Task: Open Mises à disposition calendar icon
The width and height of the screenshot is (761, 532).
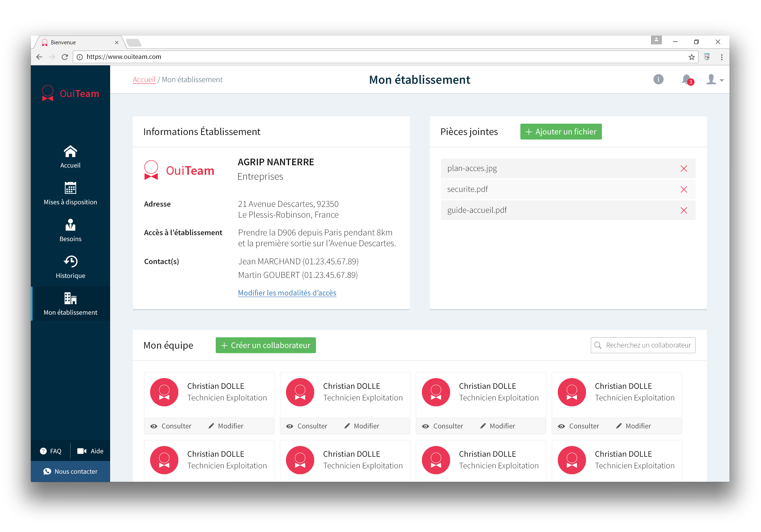Action: pyautogui.click(x=70, y=188)
